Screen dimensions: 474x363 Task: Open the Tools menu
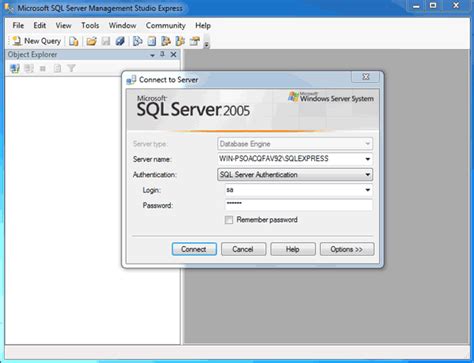click(x=90, y=25)
